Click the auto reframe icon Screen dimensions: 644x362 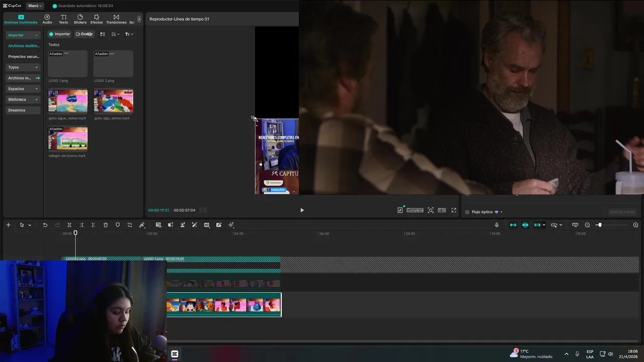point(142,225)
